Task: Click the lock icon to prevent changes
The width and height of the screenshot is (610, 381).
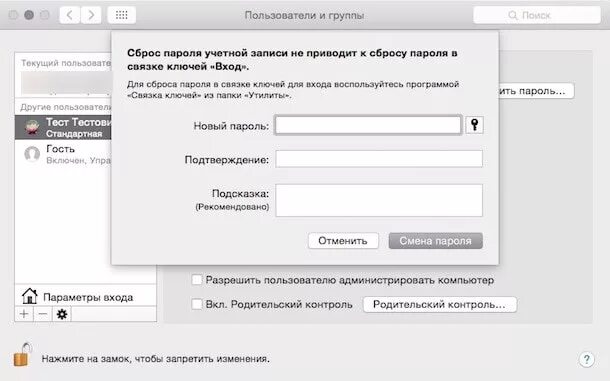Action: tap(22, 355)
